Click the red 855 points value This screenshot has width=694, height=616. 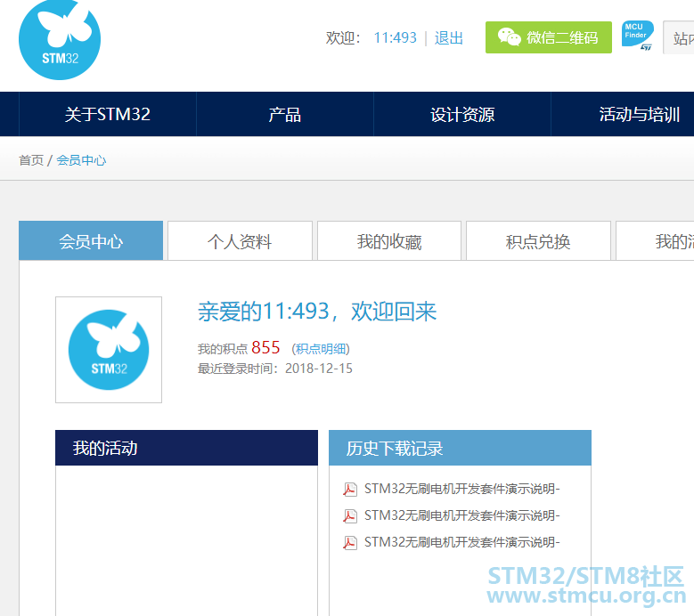click(x=265, y=347)
